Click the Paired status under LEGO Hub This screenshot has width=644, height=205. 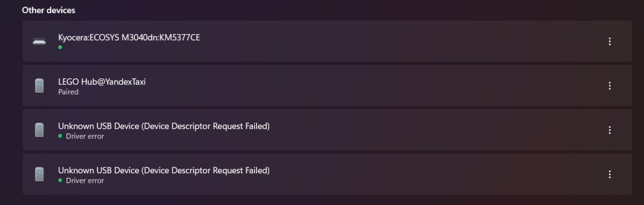[x=68, y=92]
